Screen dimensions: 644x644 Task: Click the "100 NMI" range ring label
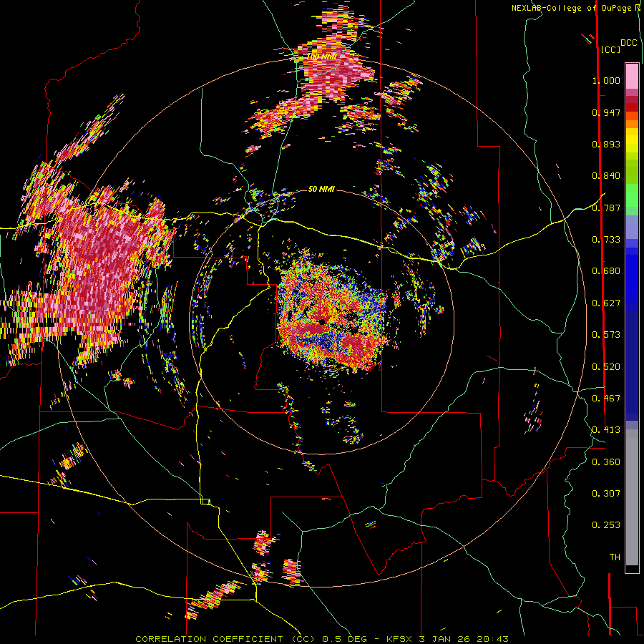click(322, 57)
